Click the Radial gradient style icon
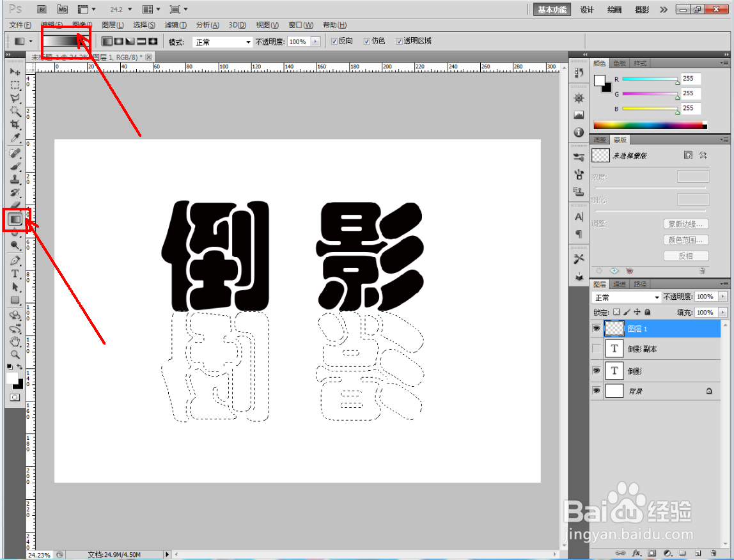The width and height of the screenshot is (734, 560). pos(120,41)
